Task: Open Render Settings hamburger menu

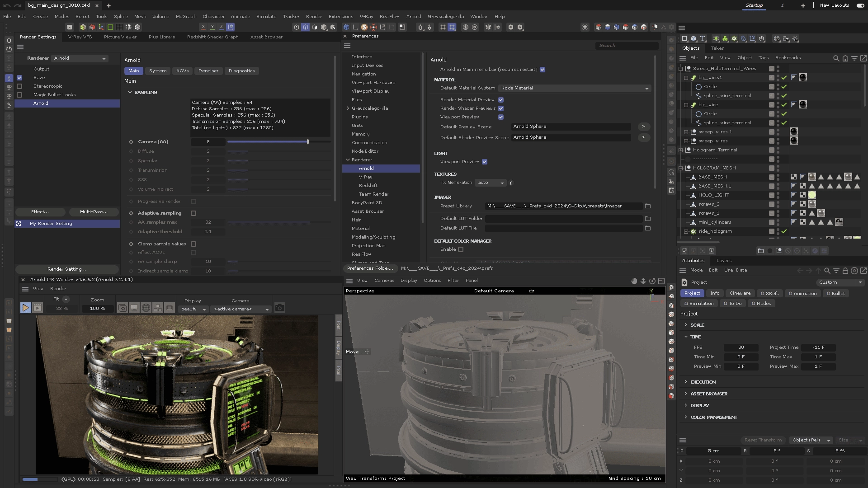Action: point(20,47)
